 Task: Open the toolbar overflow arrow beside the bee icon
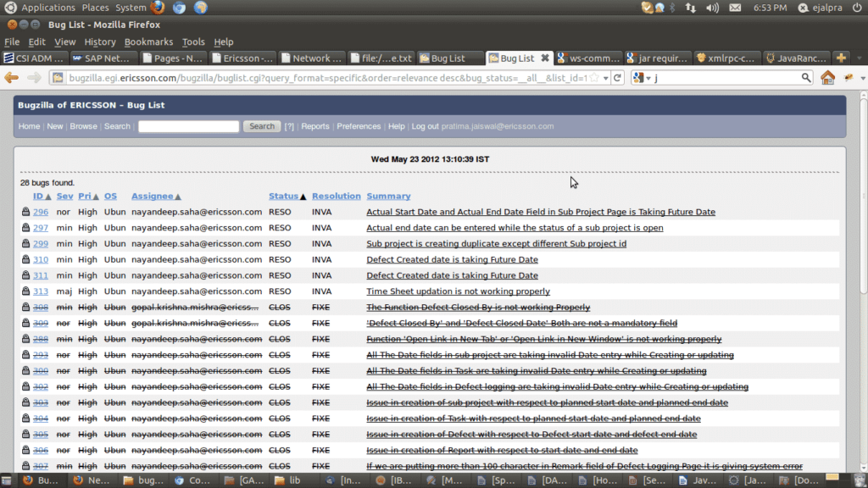[863, 79]
